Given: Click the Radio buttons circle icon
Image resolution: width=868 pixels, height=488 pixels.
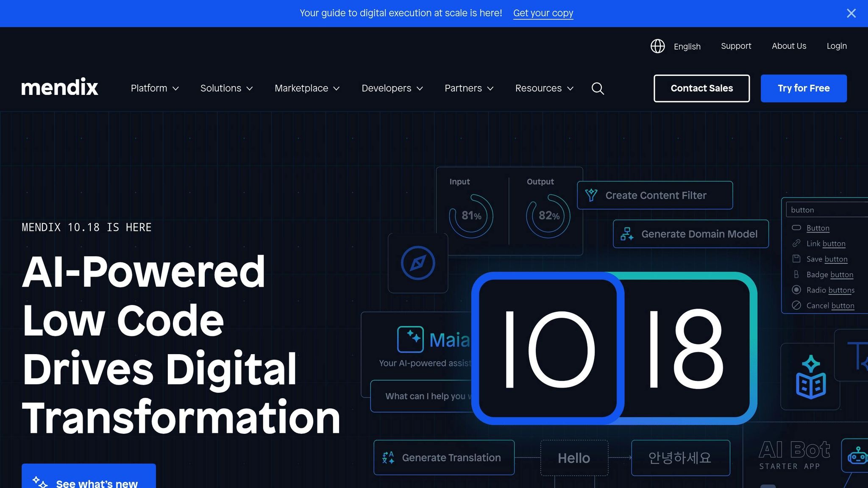Looking at the screenshot, I should (x=796, y=290).
